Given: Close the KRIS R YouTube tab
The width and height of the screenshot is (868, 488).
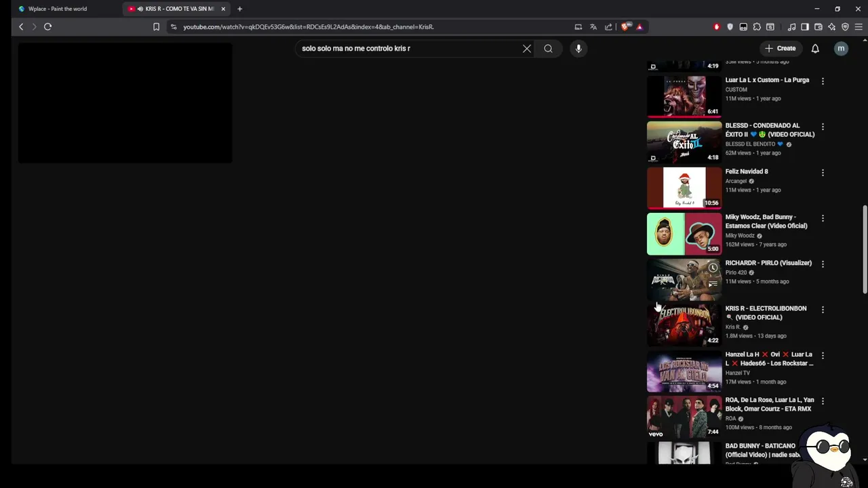Looking at the screenshot, I should 223,9.
